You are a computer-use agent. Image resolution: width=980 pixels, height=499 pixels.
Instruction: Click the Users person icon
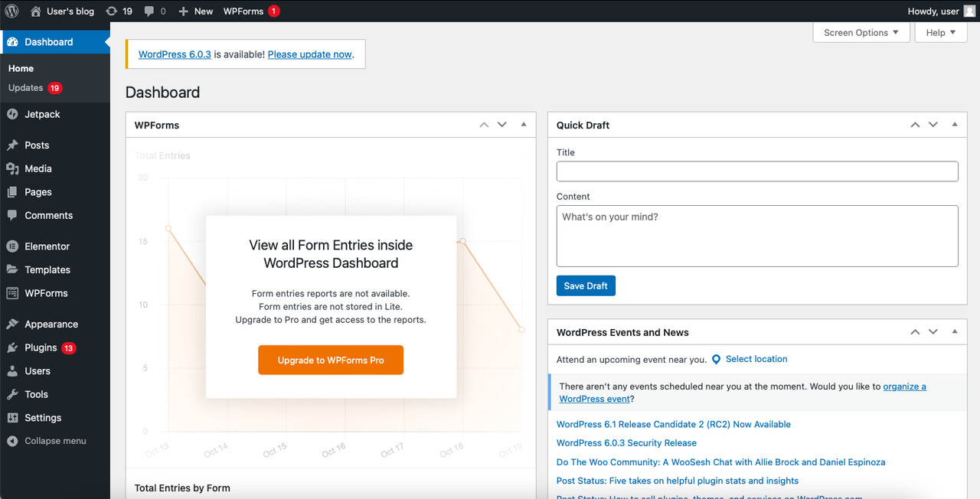click(x=12, y=371)
